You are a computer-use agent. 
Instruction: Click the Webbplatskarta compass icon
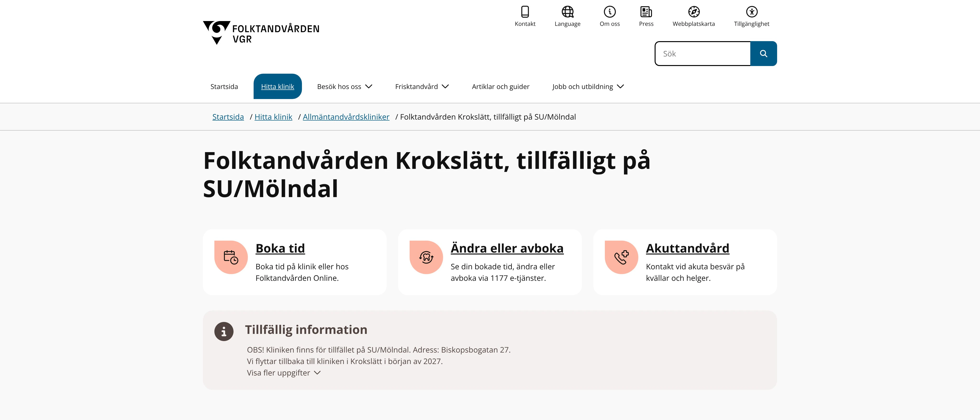(x=694, y=12)
